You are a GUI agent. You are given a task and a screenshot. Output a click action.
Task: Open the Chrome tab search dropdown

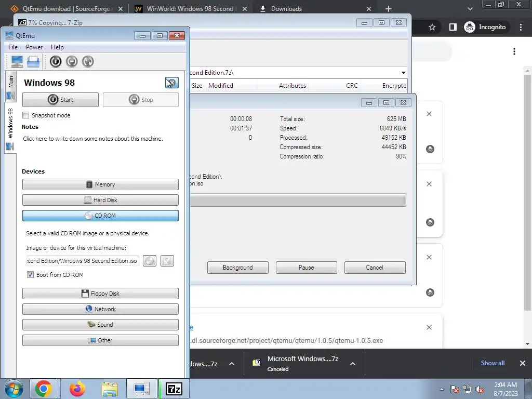pos(470,9)
